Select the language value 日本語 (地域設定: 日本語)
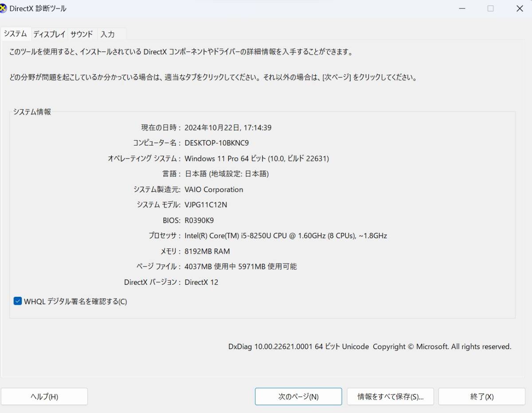The width and height of the screenshot is (532, 413). [x=227, y=174]
